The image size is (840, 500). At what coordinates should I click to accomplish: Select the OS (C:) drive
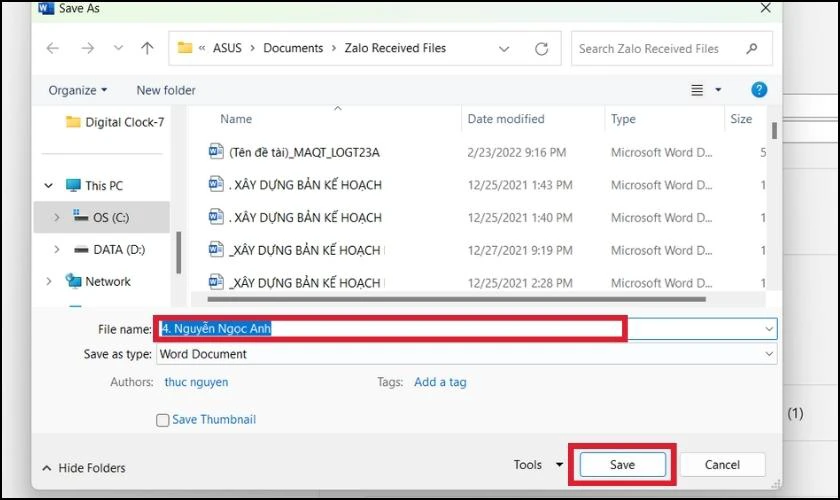pos(102,217)
